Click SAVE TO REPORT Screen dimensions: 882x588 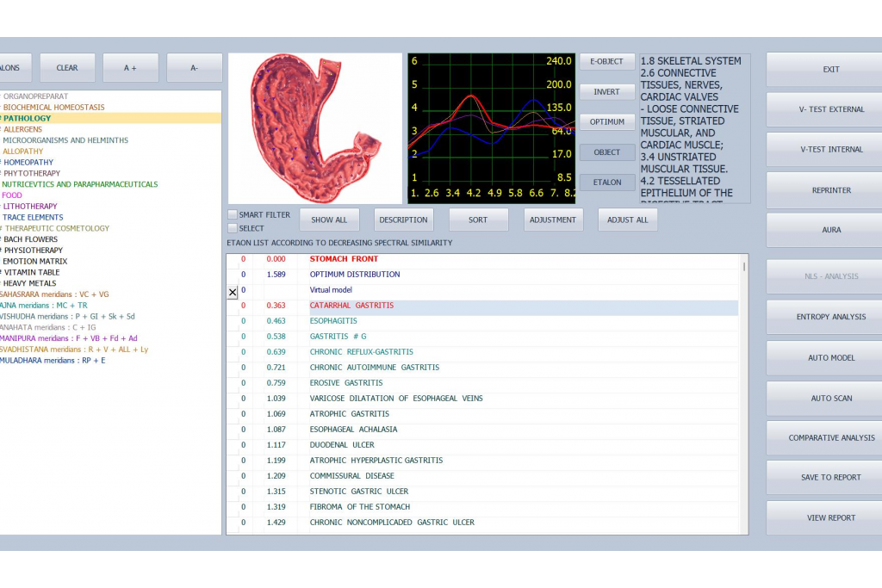click(x=830, y=477)
